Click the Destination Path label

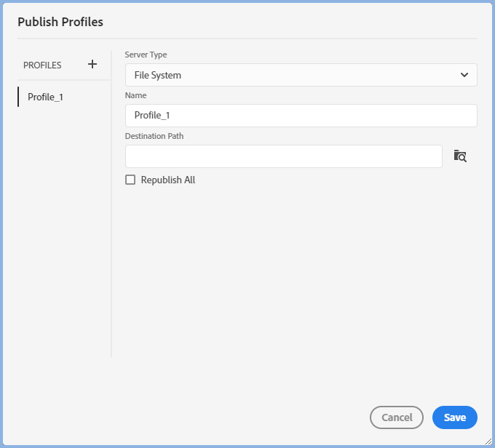click(154, 136)
